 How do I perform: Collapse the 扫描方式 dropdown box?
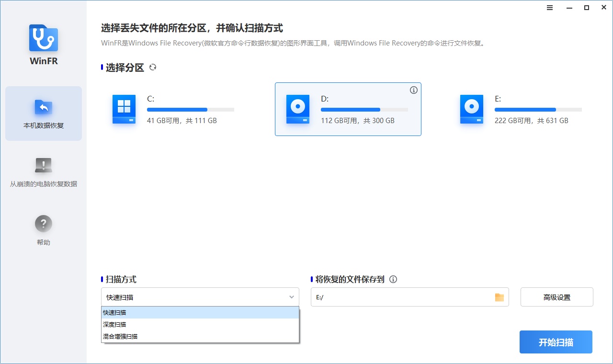200,297
